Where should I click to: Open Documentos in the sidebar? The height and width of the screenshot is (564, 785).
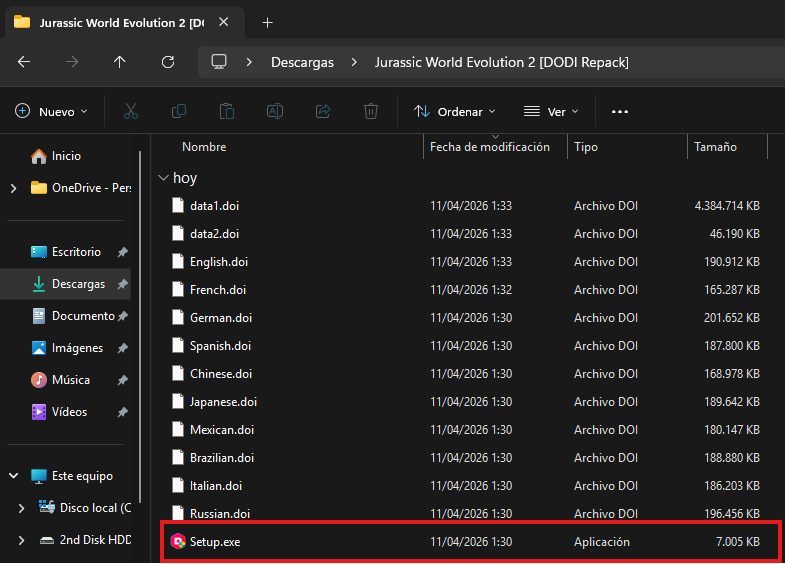coord(73,316)
